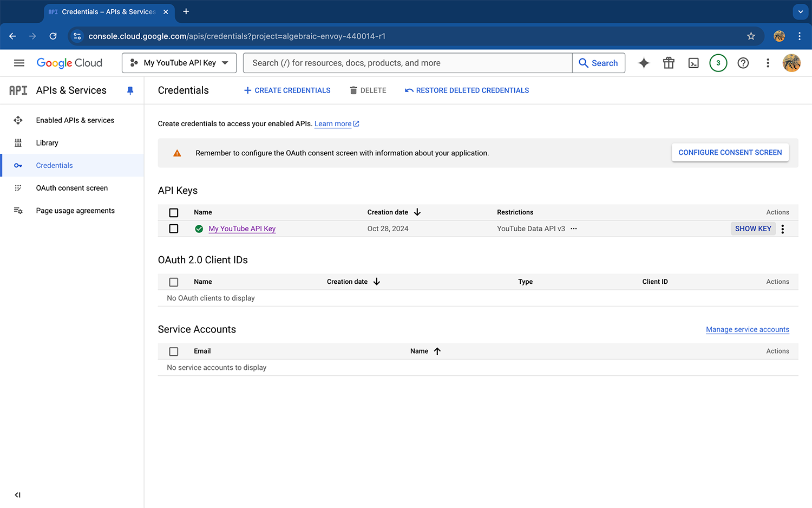This screenshot has height=508, width=812.
Task: Click the DELETE button
Action: (x=368, y=90)
